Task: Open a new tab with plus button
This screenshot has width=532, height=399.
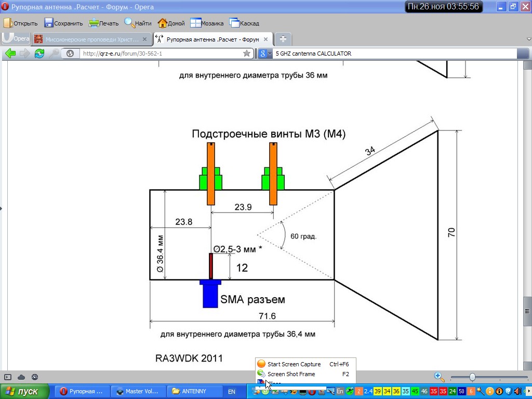Action: [x=283, y=39]
